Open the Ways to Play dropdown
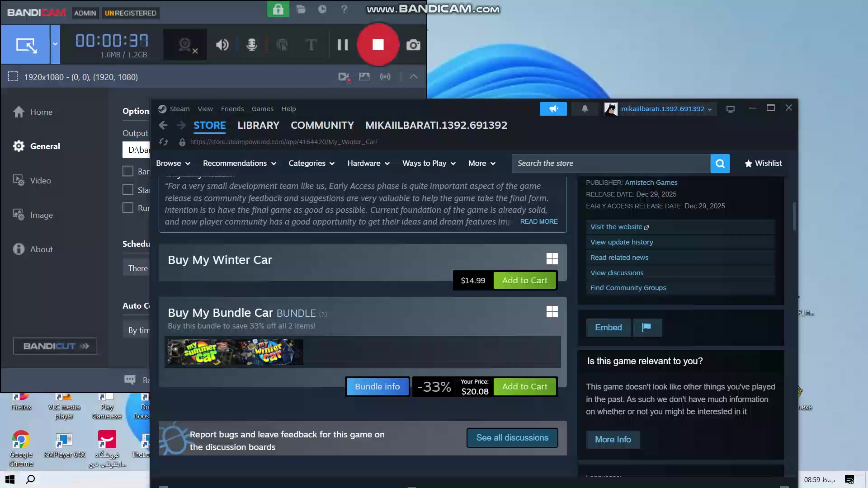Image resolution: width=868 pixels, height=488 pixels. tap(429, 164)
